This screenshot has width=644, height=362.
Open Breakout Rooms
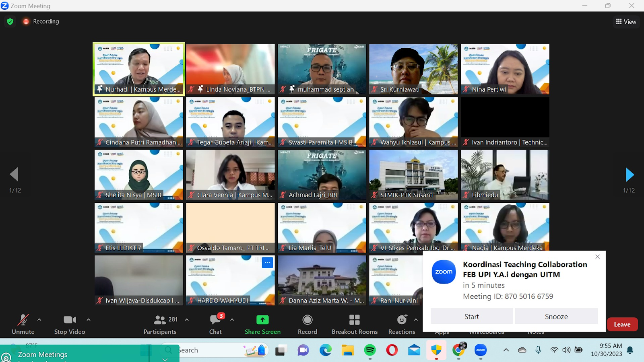tap(355, 324)
